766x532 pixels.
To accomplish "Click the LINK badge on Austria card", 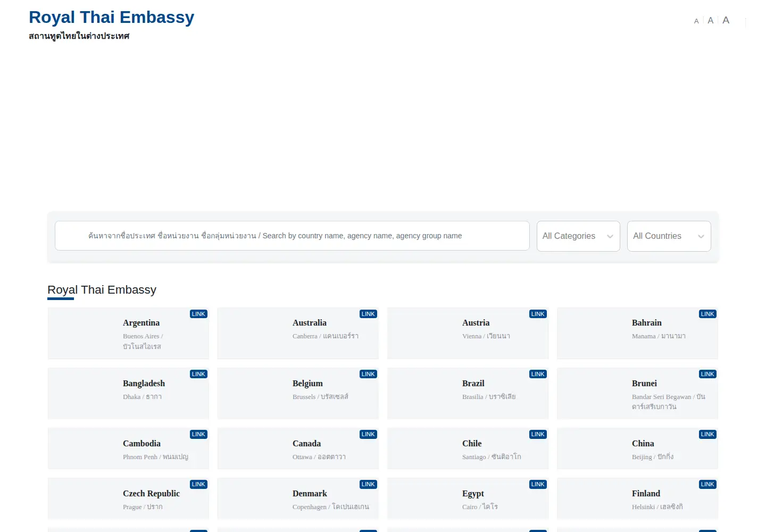I will [x=538, y=314].
